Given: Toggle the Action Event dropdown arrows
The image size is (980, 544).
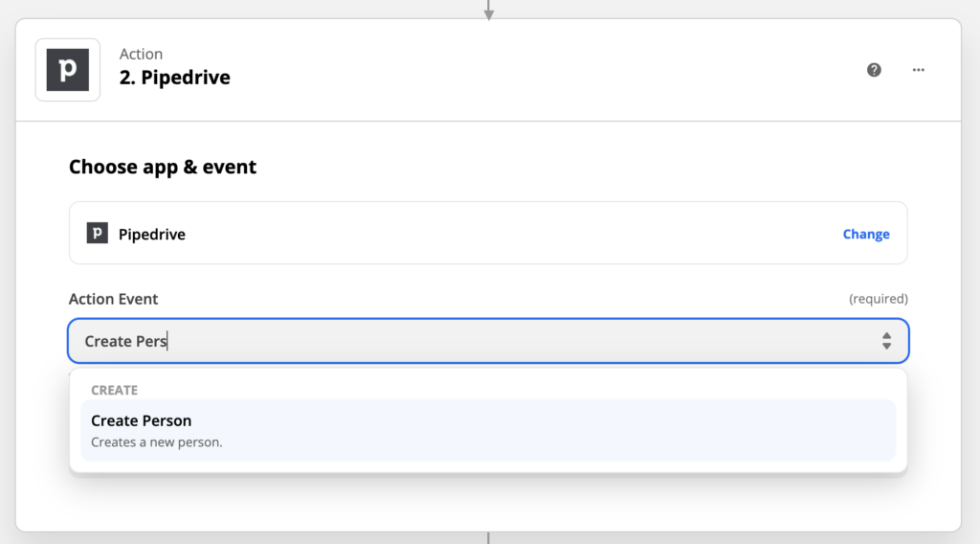Looking at the screenshot, I should pos(886,341).
